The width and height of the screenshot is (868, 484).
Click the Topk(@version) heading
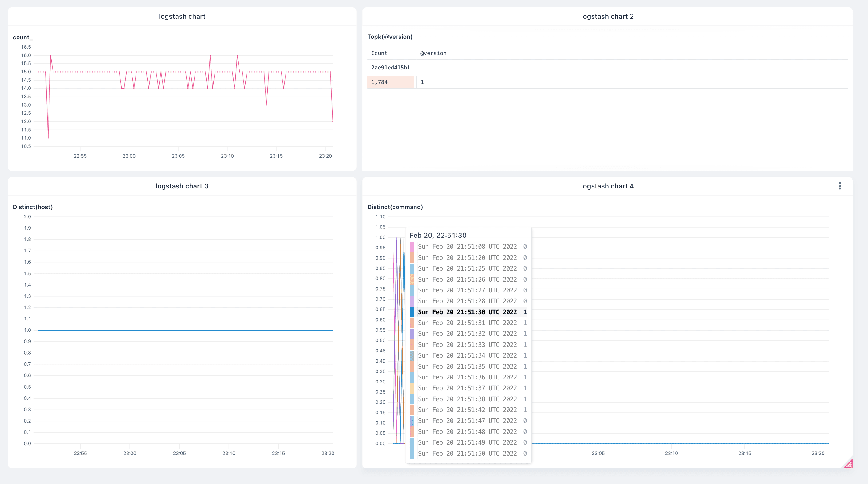[390, 37]
